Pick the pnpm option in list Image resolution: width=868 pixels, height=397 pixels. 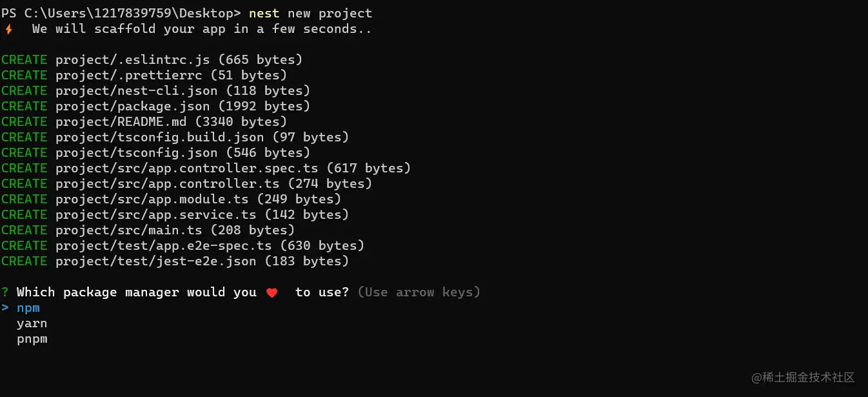pos(32,339)
